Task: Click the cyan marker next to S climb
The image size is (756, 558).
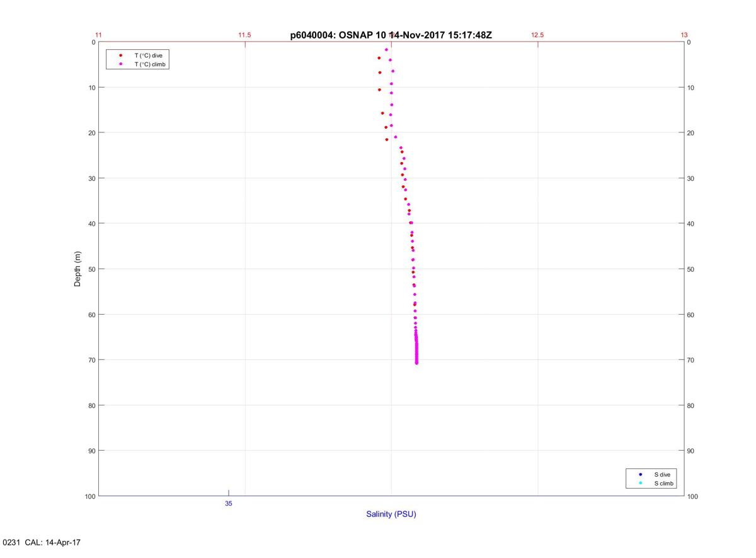Action: 640,484
